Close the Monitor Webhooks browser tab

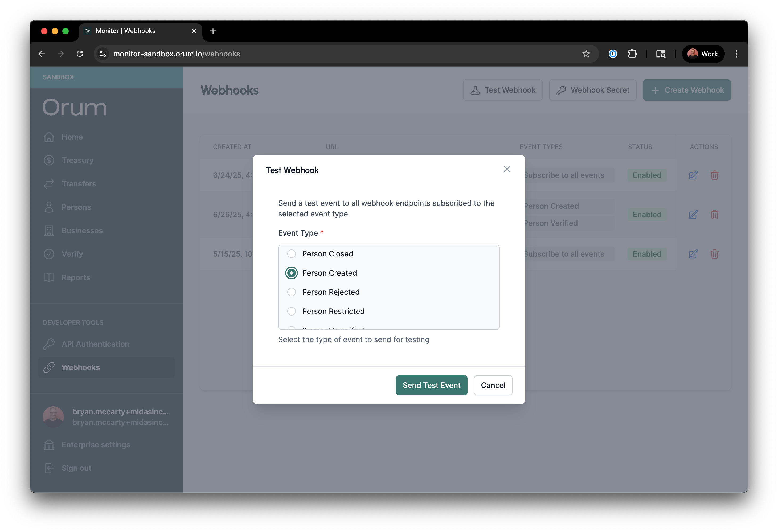[x=194, y=31]
